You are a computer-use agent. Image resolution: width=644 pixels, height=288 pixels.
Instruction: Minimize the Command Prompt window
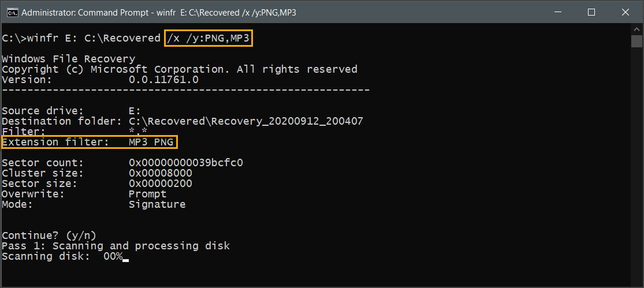point(557,12)
